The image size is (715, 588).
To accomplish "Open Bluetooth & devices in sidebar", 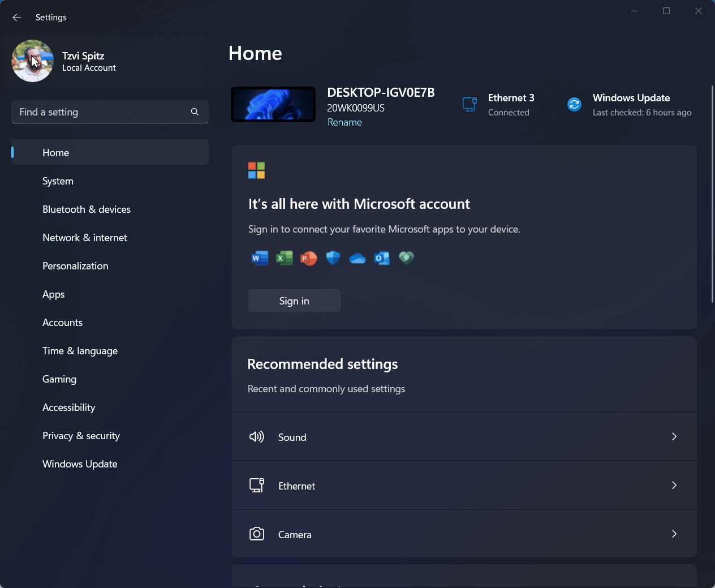I will pyautogui.click(x=87, y=209).
